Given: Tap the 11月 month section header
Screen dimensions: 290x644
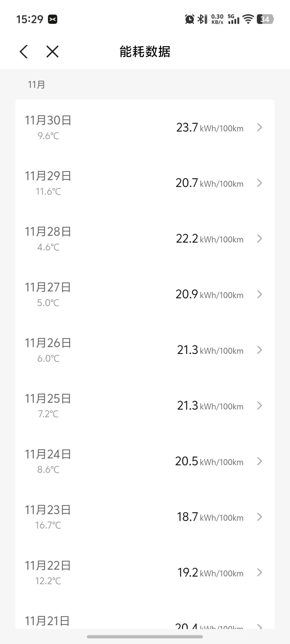Looking at the screenshot, I should pyautogui.click(x=36, y=85).
